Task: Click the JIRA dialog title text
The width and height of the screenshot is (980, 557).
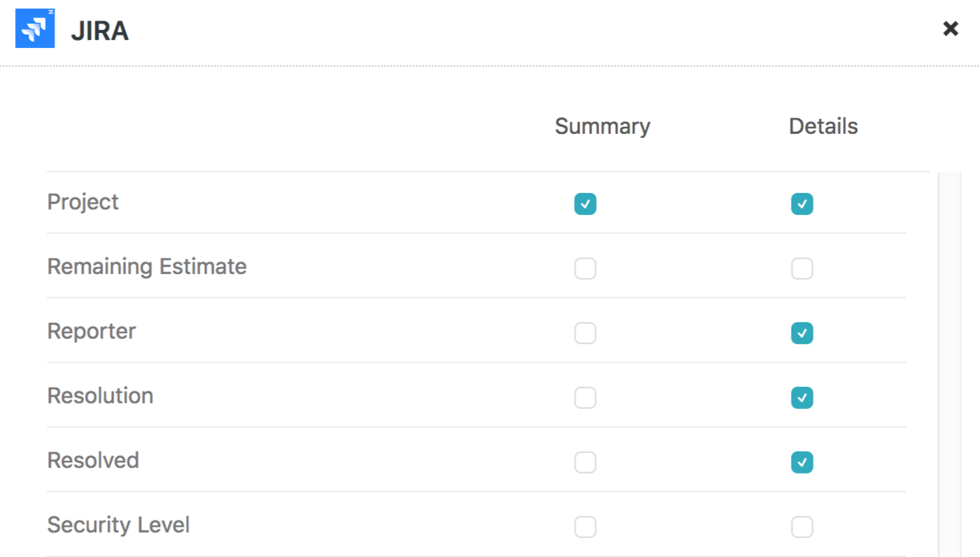Action: [x=99, y=31]
